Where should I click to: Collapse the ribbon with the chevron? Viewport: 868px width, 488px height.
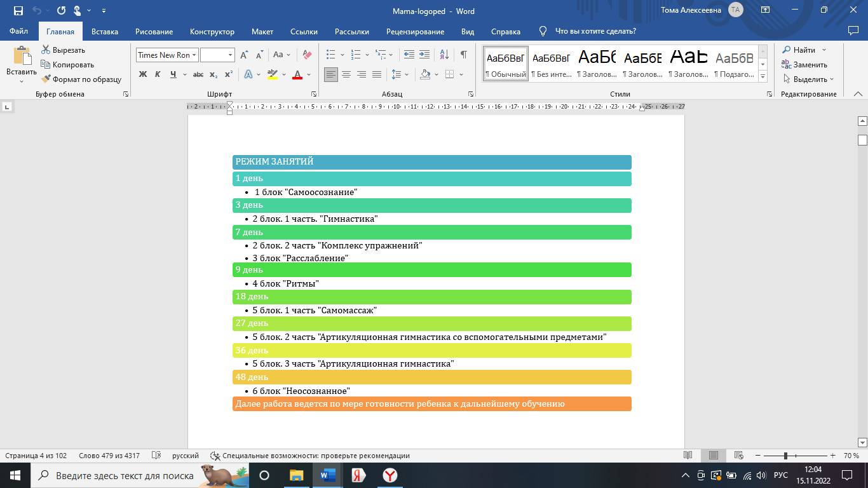[858, 94]
